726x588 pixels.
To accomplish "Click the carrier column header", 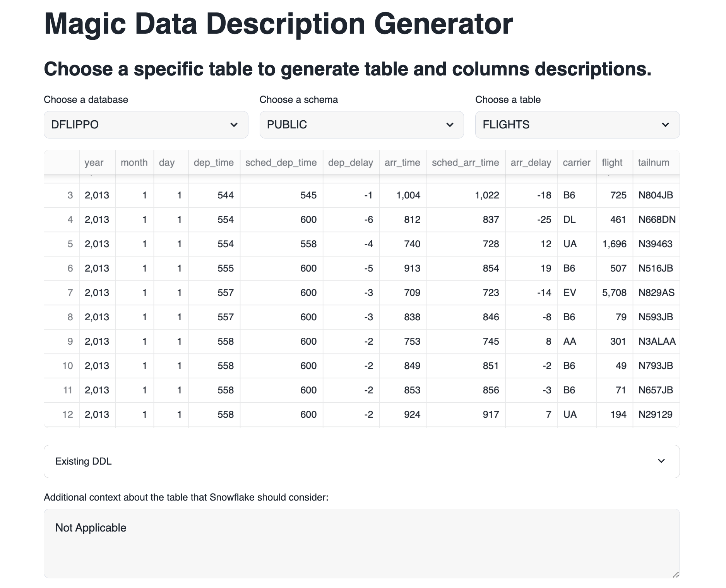I will click(x=577, y=162).
